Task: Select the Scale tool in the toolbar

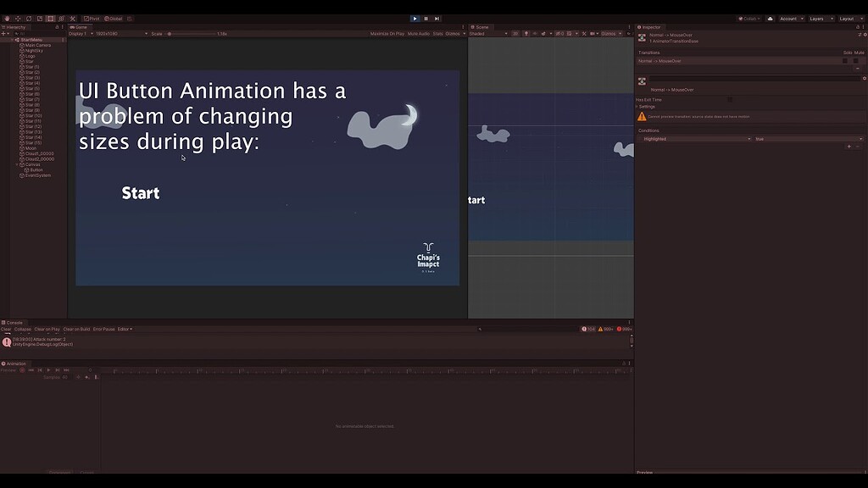Action: click(x=40, y=18)
